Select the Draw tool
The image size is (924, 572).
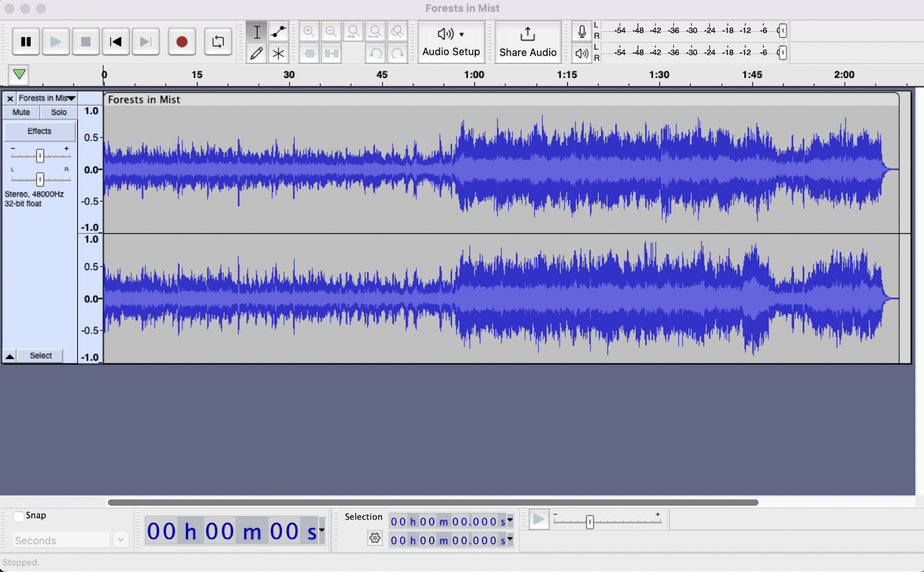256,53
